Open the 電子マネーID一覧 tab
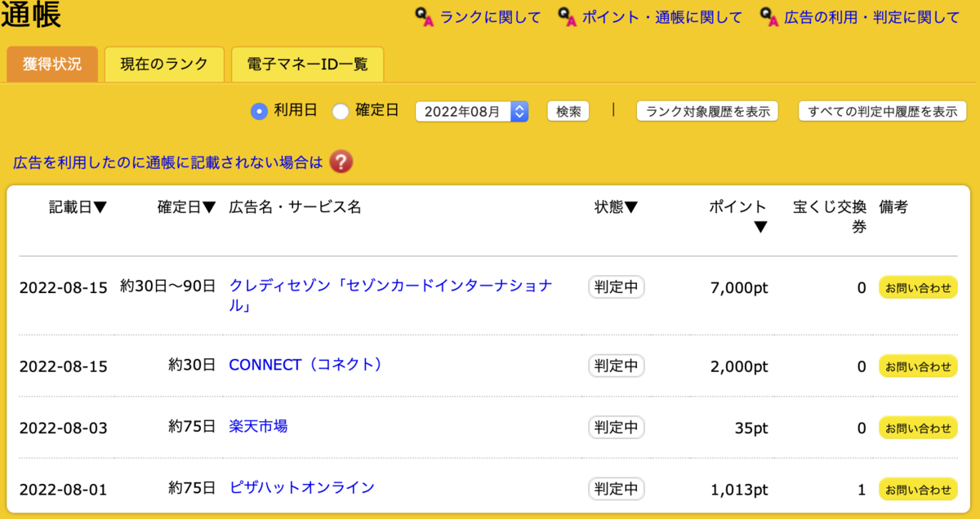 coord(307,64)
